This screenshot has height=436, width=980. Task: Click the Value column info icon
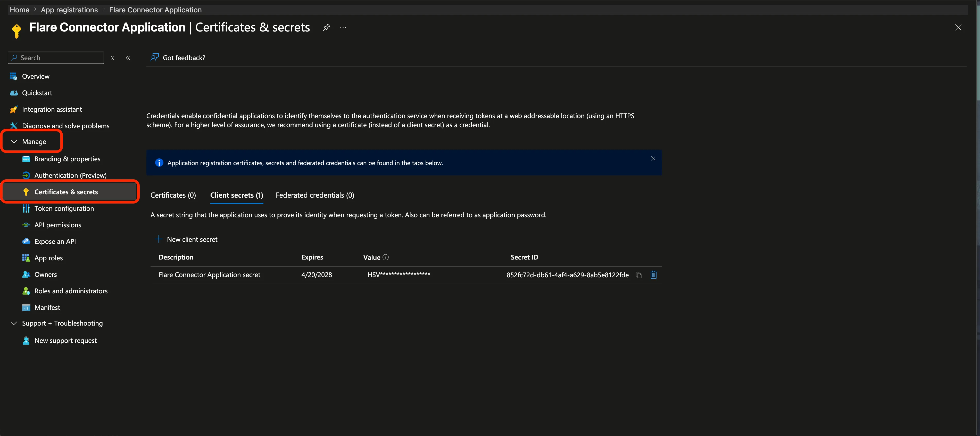click(385, 257)
